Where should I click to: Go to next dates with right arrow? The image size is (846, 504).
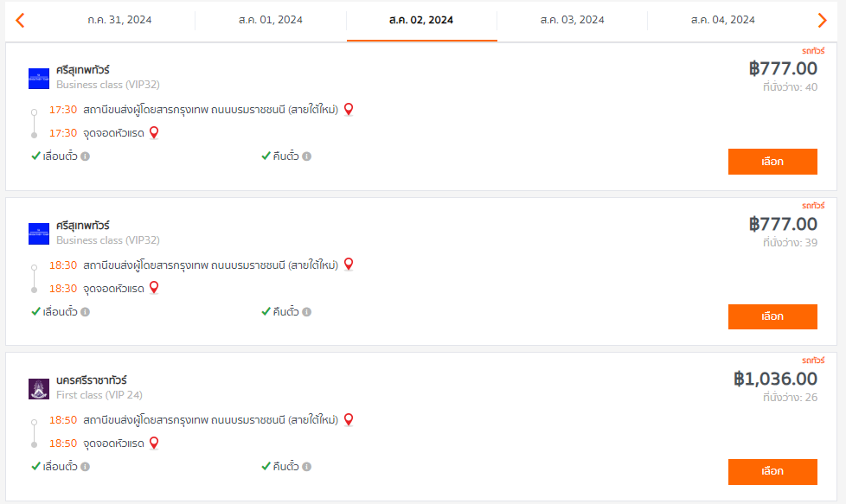(x=823, y=21)
